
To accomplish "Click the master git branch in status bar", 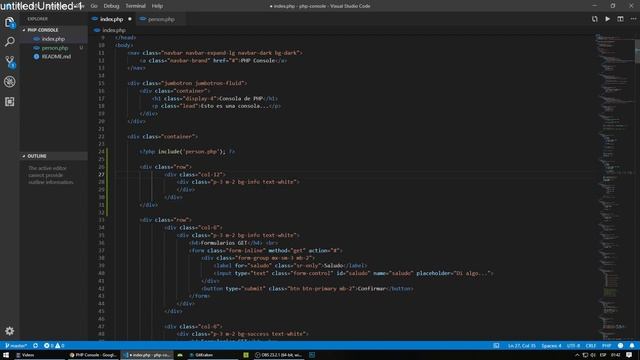I will point(16,346).
